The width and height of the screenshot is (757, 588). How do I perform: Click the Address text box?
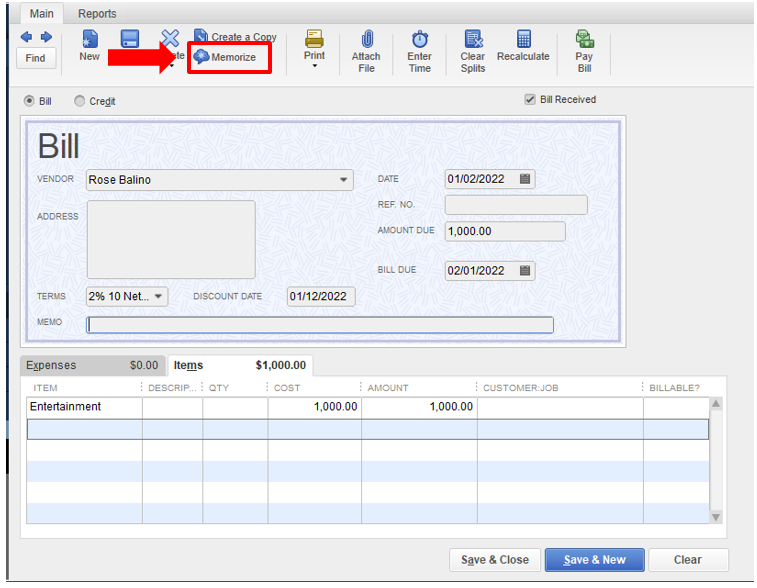click(171, 239)
